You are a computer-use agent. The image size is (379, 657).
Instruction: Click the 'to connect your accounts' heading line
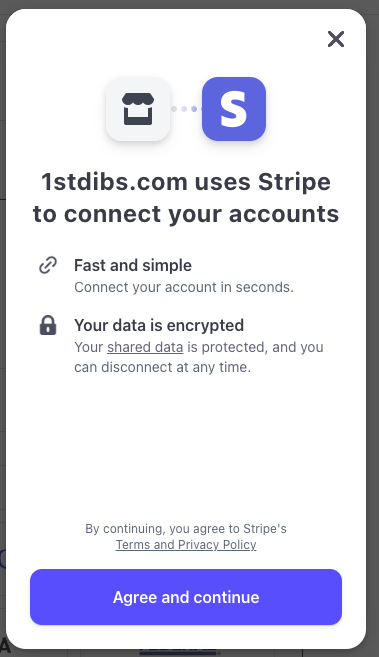tap(186, 214)
